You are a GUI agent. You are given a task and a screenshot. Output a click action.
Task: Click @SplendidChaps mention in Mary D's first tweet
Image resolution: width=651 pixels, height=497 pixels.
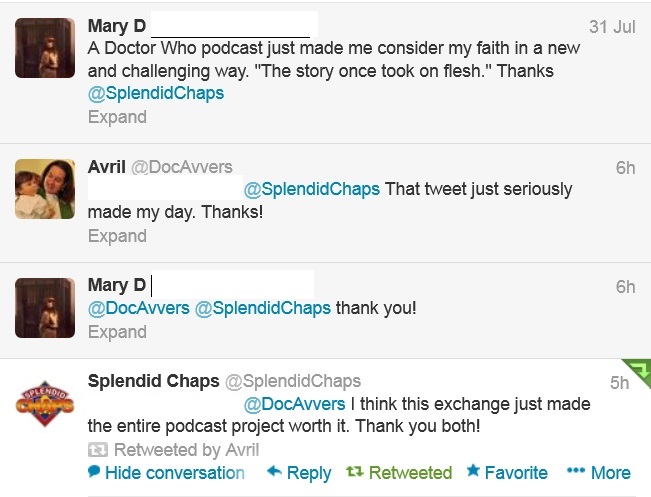(x=156, y=93)
